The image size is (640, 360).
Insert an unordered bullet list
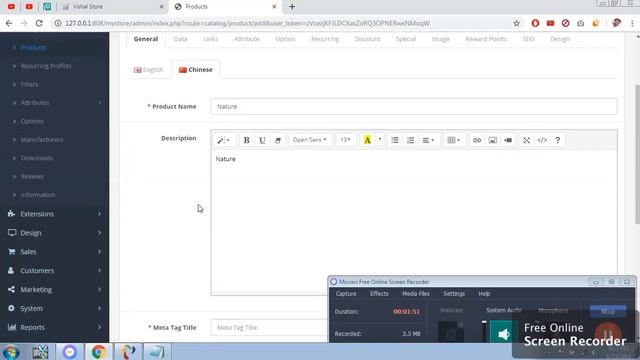pos(395,140)
